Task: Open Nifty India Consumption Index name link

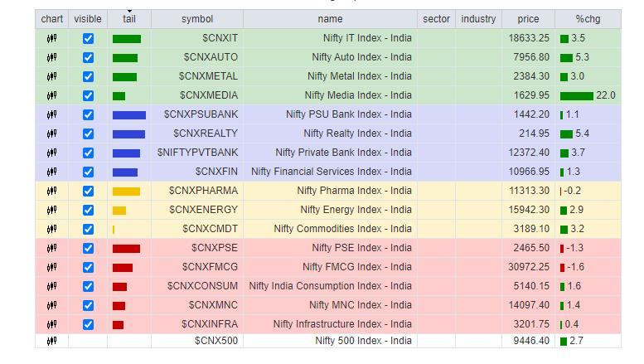Action: pyautogui.click(x=331, y=286)
